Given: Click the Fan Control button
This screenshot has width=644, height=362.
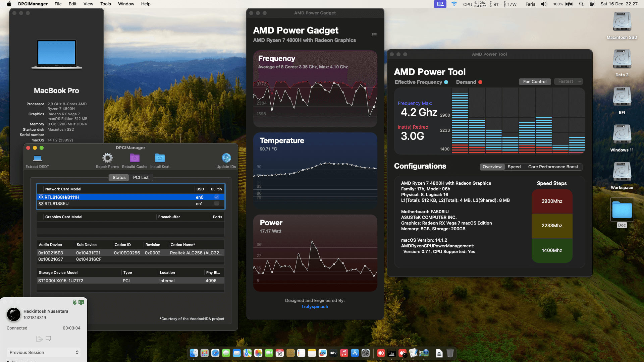Looking at the screenshot, I should point(535,81).
